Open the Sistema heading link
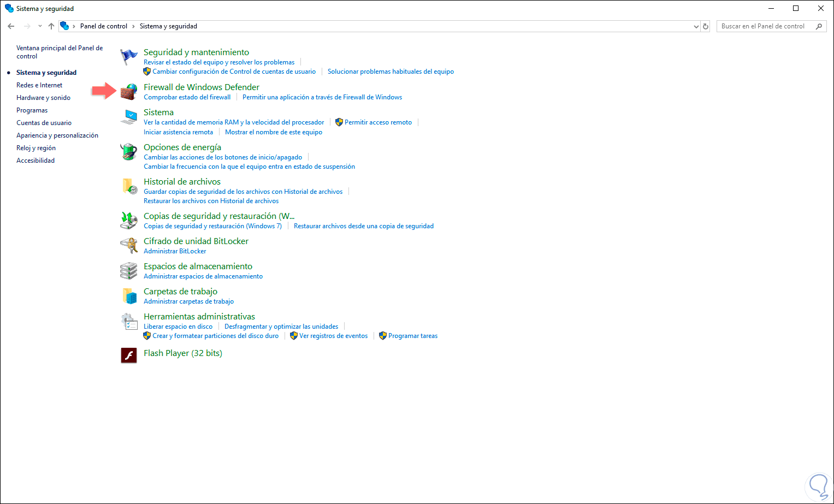834x504 pixels. [158, 112]
